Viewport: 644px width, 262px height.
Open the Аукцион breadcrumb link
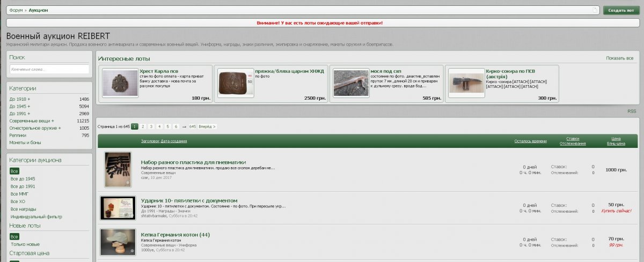39,10
